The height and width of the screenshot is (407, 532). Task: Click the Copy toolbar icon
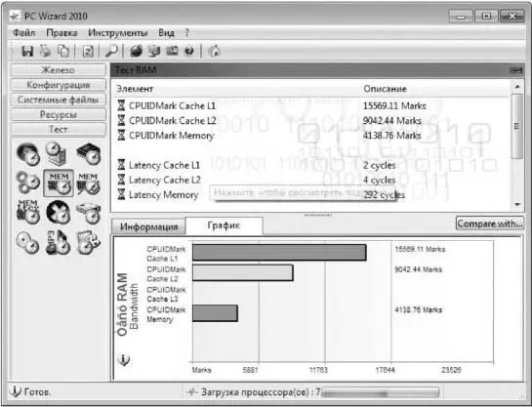(63, 51)
